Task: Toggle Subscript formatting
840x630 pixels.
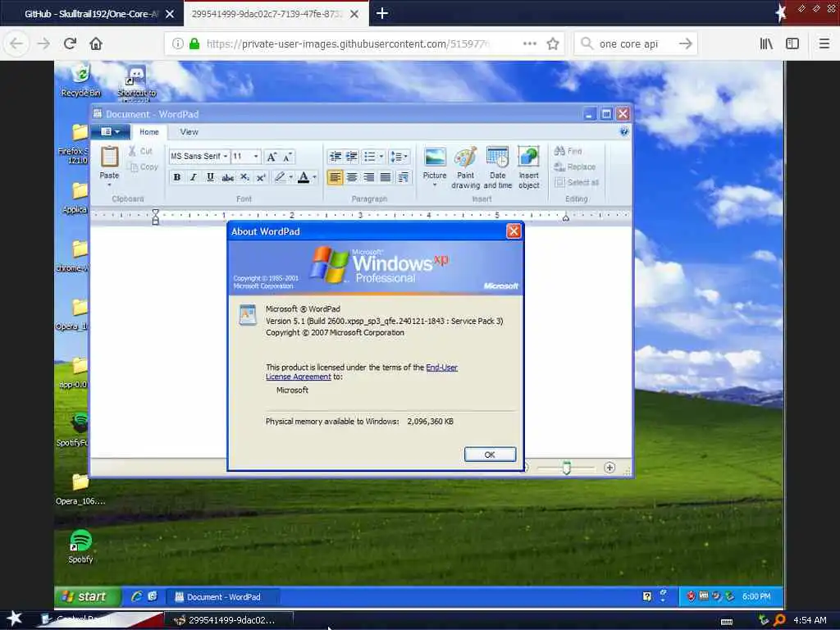Action: point(244,177)
